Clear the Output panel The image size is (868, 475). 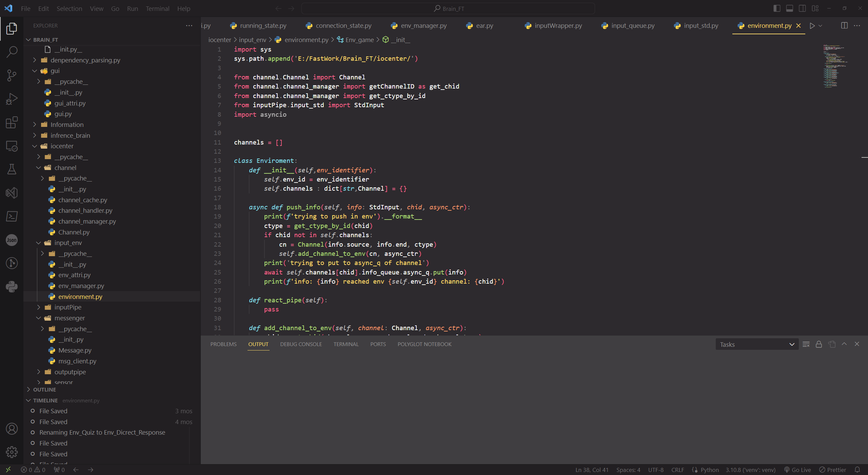coord(806,344)
